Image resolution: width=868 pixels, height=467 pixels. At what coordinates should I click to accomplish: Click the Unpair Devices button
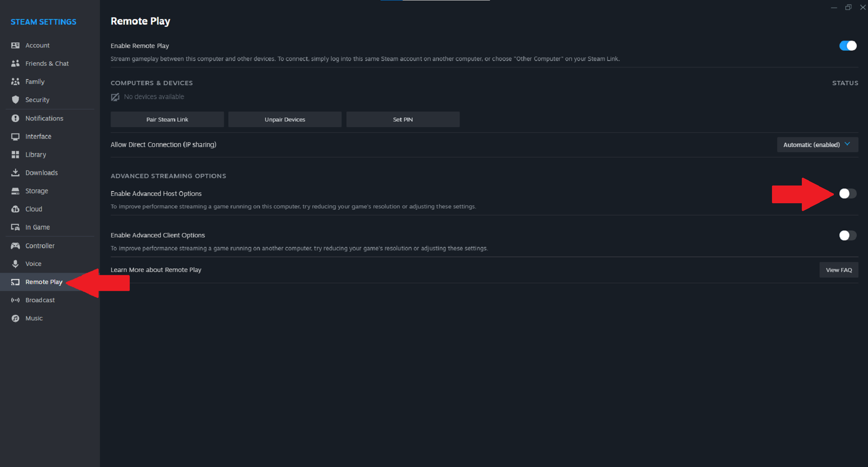point(285,119)
